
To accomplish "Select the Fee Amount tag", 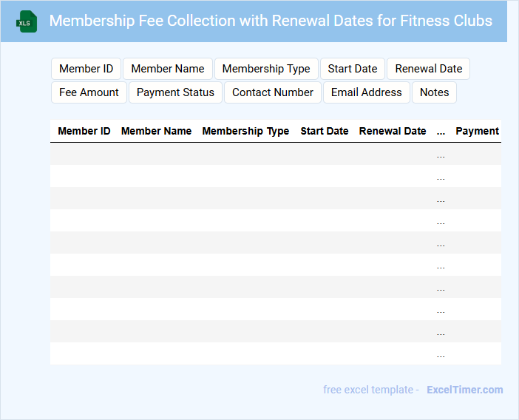I will point(89,92).
